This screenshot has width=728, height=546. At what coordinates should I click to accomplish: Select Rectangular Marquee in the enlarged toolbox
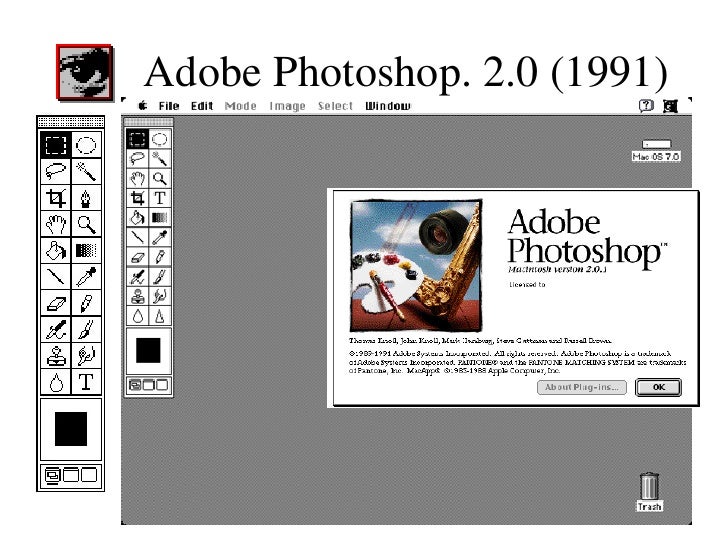tap(56, 145)
